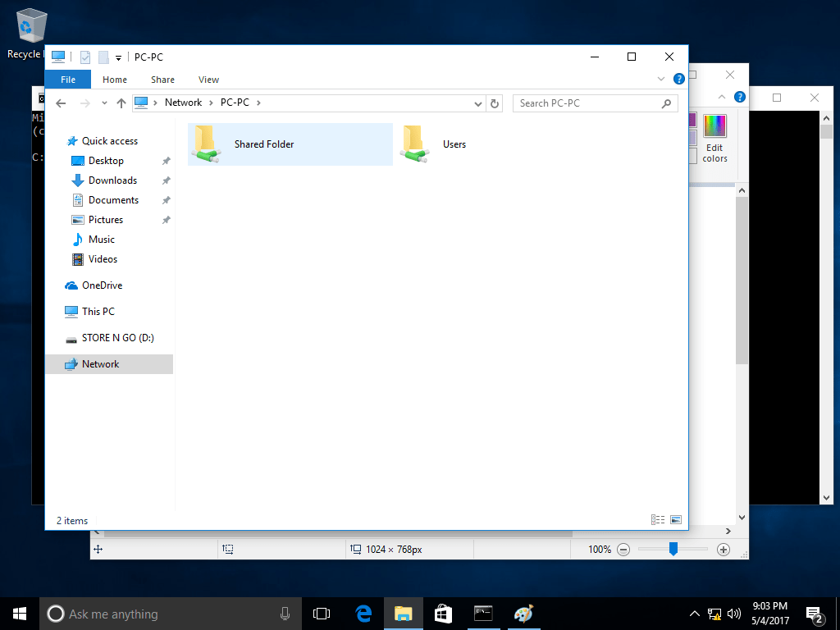Select Music in navigation pane

tap(101, 240)
